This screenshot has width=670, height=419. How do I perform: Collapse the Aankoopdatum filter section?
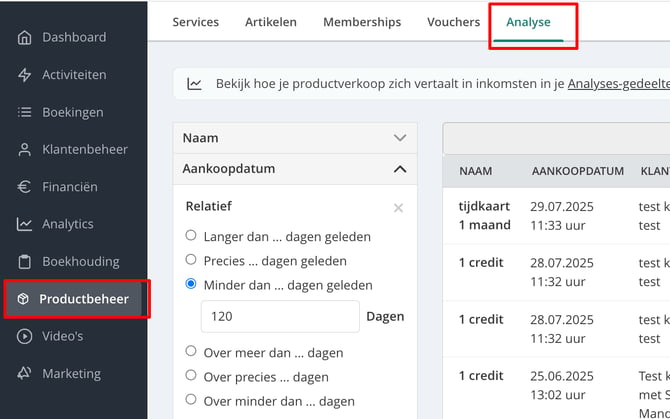295,169
